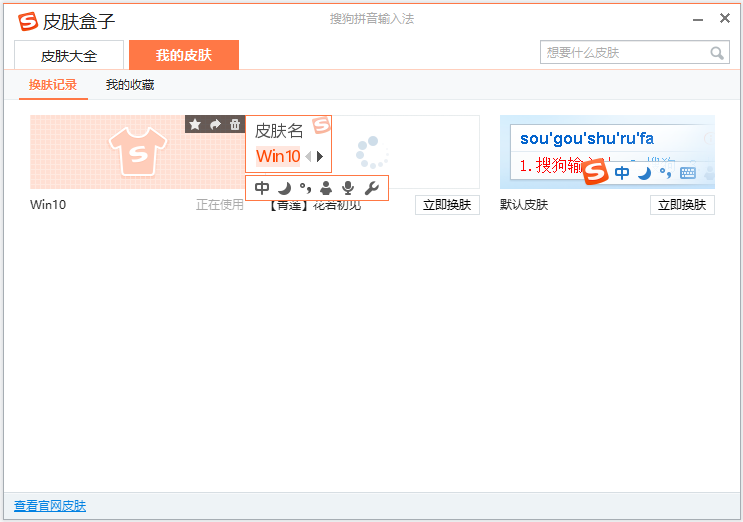Click the previous-page arrow in candidate window
Screen dimensions: 743x522
click(308, 156)
